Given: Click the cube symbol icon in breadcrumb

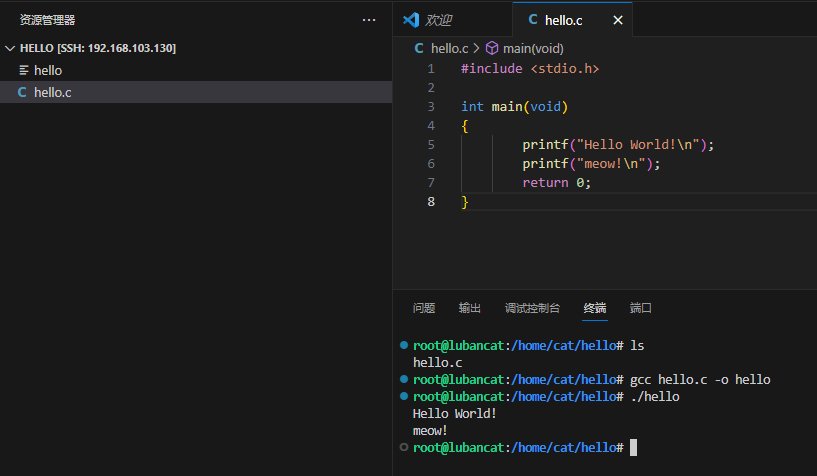Looking at the screenshot, I should click(x=492, y=48).
